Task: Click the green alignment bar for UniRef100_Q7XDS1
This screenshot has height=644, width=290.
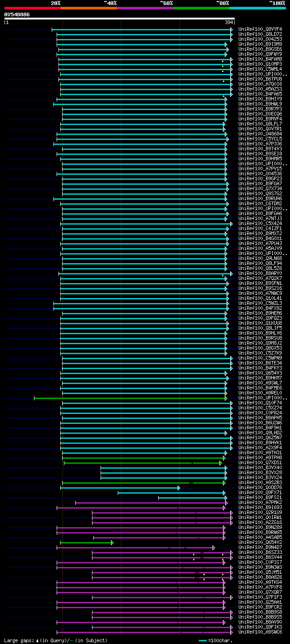Action: (x=143, y=463)
